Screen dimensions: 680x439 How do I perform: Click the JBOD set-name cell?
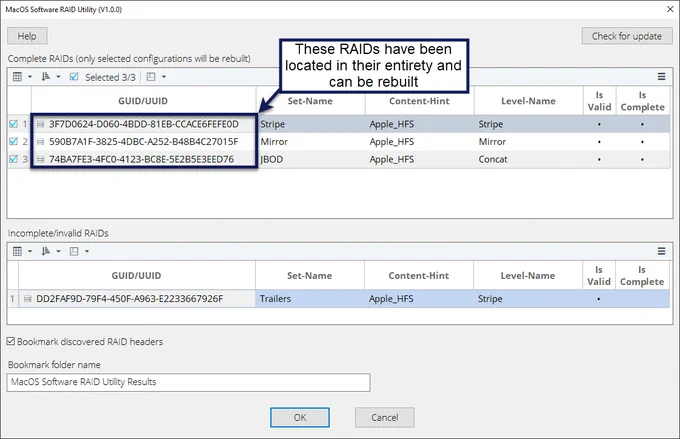click(311, 159)
